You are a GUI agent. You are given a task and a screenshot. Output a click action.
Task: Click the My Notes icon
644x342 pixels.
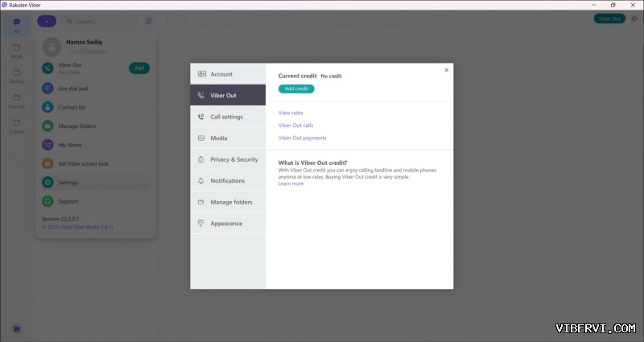click(48, 145)
